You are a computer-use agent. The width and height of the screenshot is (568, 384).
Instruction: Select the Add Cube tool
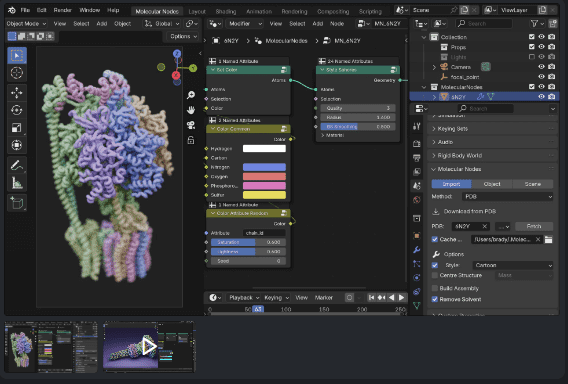click(x=17, y=203)
